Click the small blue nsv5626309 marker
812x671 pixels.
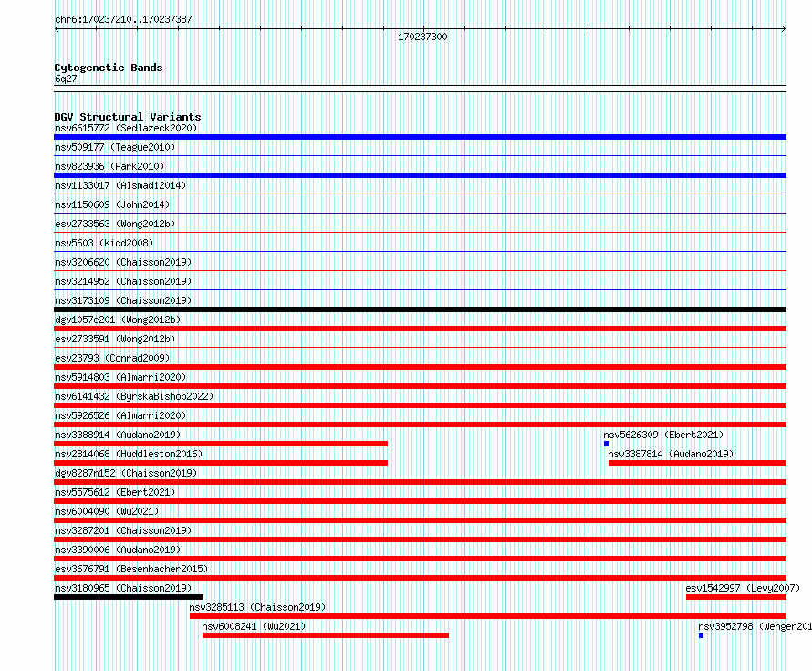coord(607,444)
